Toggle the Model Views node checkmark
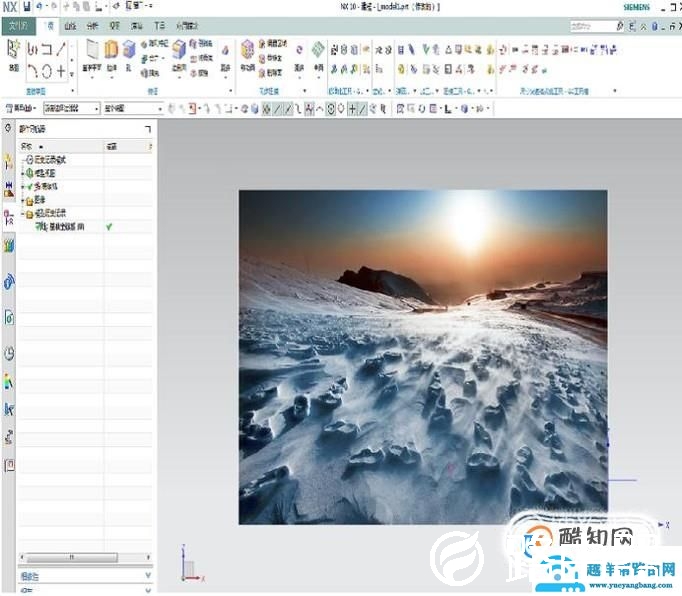This screenshot has height=596, width=682. 30,173
